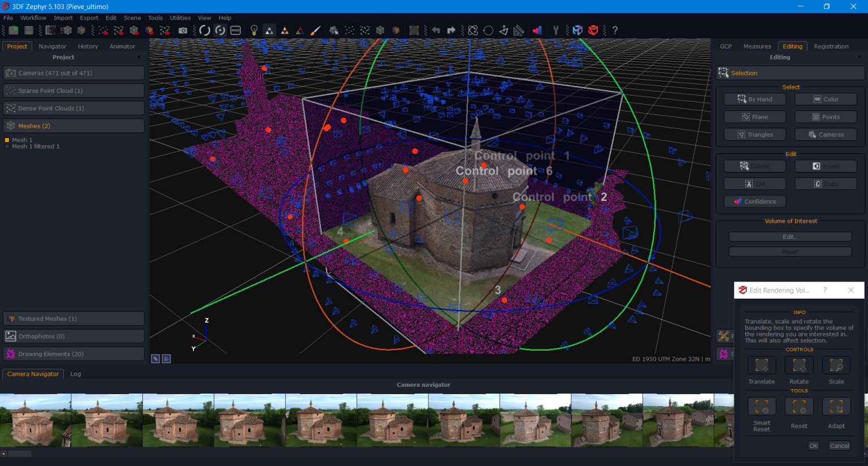The image size is (868, 466).
Task: Select the Scale control in Edit Rendering Volume dialog
Action: (836, 365)
